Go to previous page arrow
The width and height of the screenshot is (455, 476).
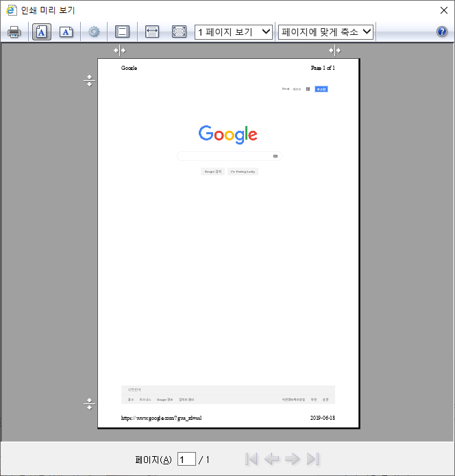pyautogui.click(x=271, y=459)
